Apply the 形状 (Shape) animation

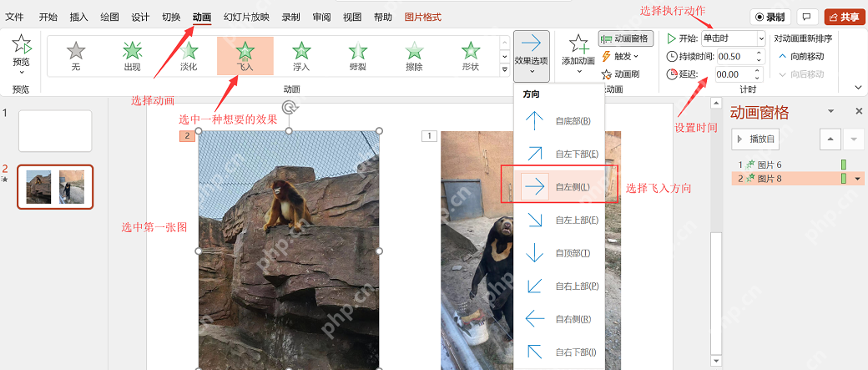(x=471, y=57)
